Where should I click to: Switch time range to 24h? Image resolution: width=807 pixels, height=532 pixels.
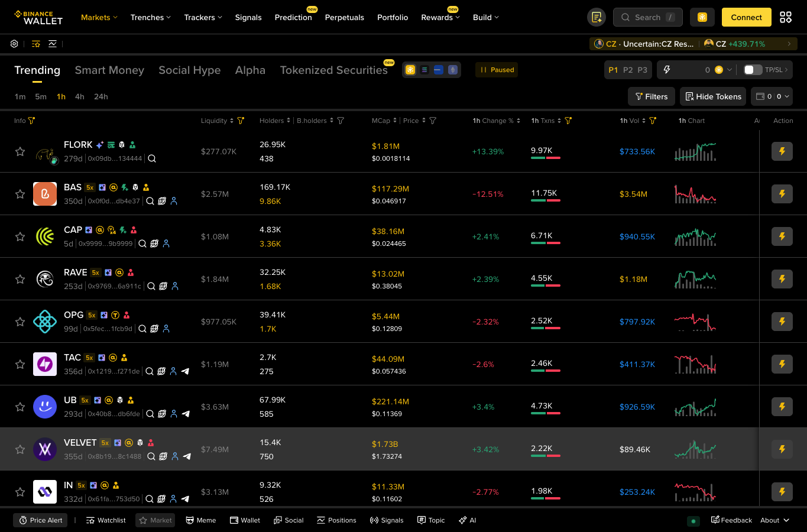pos(101,96)
